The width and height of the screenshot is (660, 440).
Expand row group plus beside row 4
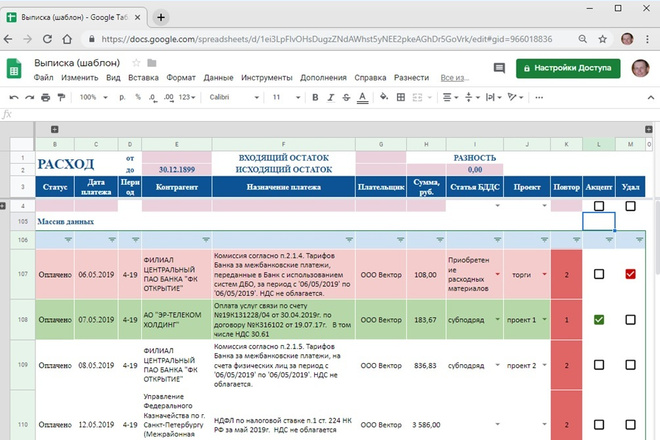click(3, 206)
